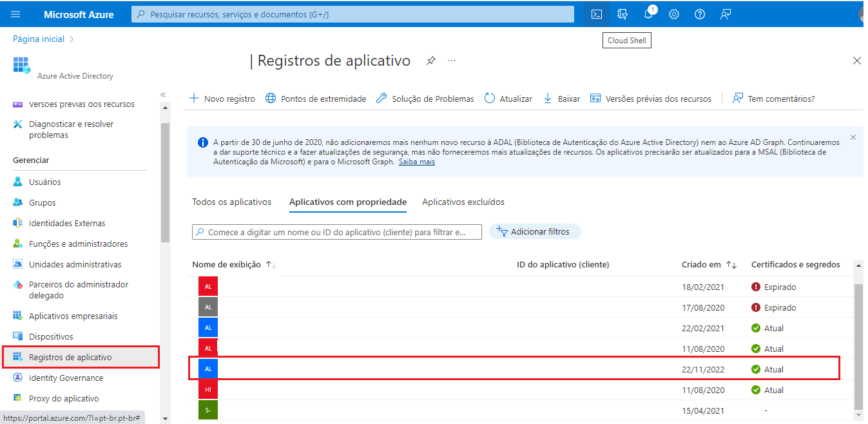Switch to Todos os aplicativos tab

click(232, 202)
